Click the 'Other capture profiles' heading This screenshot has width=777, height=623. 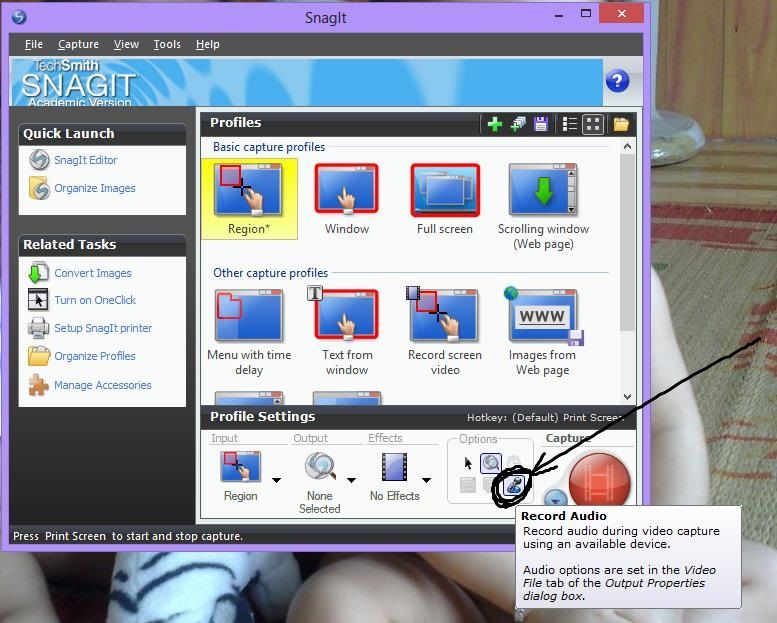pyautogui.click(x=270, y=273)
